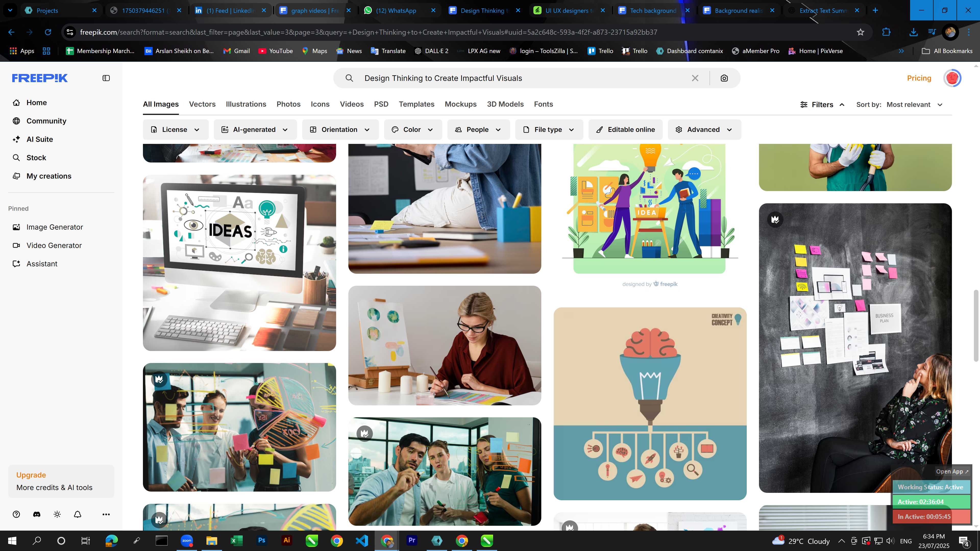Open Chrome downloads icon
The image size is (980, 551).
click(x=913, y=32)
